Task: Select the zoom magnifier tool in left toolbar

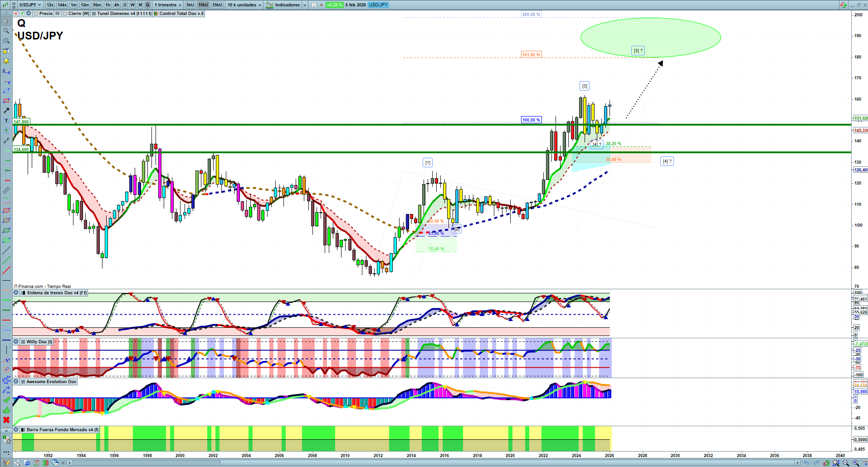Action: coord(6,31)
